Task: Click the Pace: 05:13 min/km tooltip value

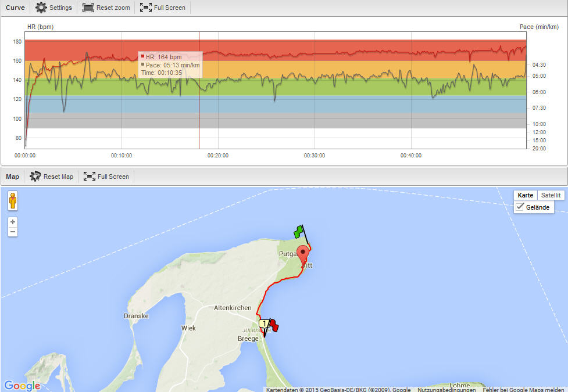Action: point(173,65)
